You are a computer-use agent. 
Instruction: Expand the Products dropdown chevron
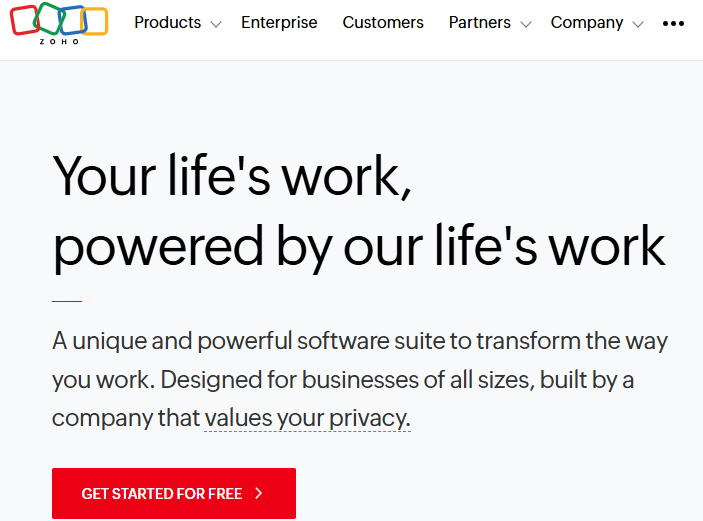(x=216, y=24)
